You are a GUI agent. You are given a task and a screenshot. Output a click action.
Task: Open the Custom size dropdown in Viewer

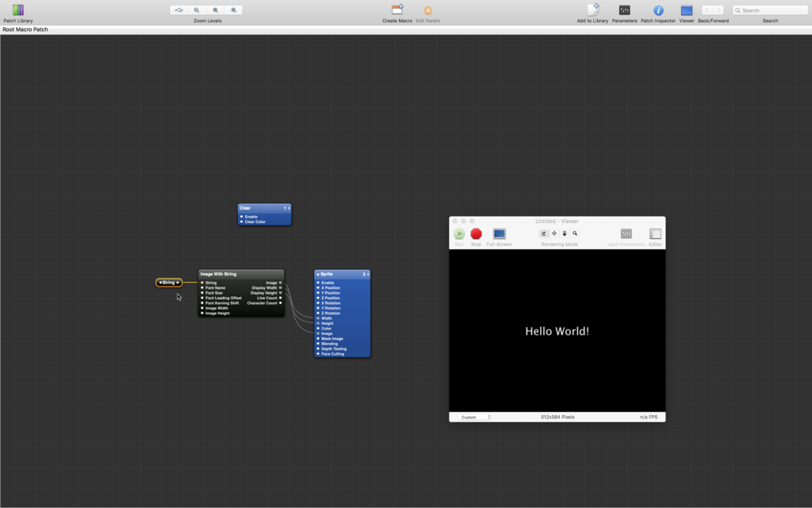pyautogui.click(x=474, y=417)
